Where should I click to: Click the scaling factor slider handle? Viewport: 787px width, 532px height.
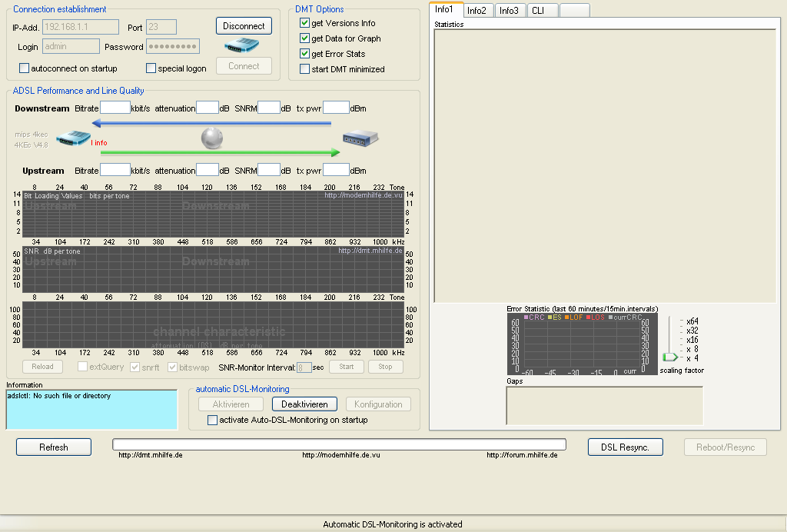[x=670, y=357]
